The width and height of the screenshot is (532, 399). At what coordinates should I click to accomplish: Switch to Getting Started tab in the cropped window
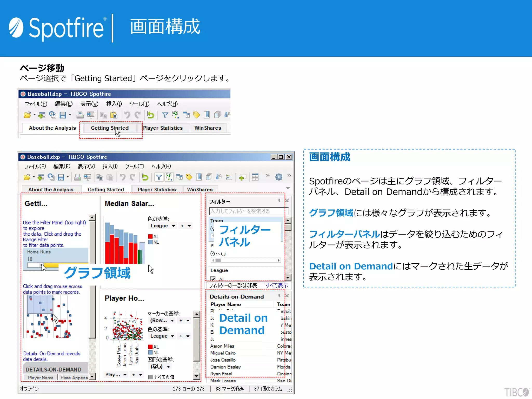[110, 128]
